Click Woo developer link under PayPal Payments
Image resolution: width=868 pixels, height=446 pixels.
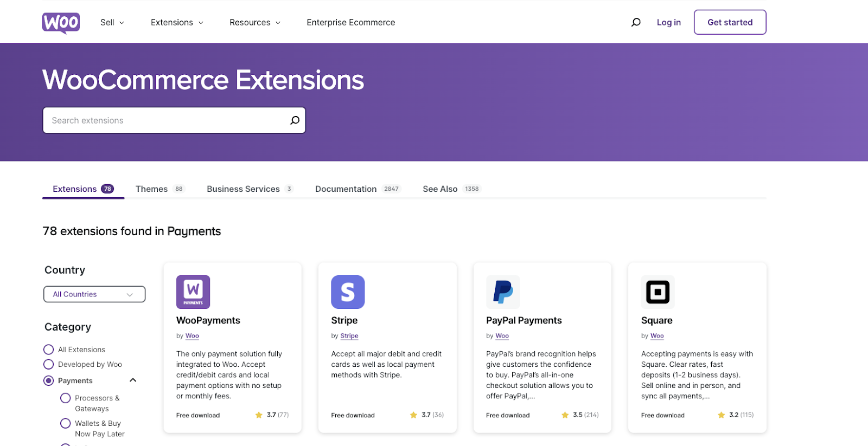[x=502, y=336]
